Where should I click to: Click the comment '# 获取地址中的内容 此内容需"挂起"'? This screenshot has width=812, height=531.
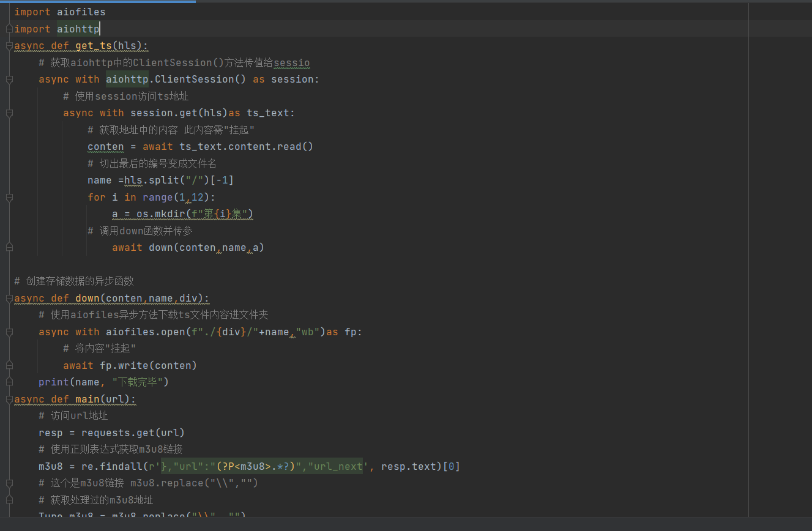point(171,130)
